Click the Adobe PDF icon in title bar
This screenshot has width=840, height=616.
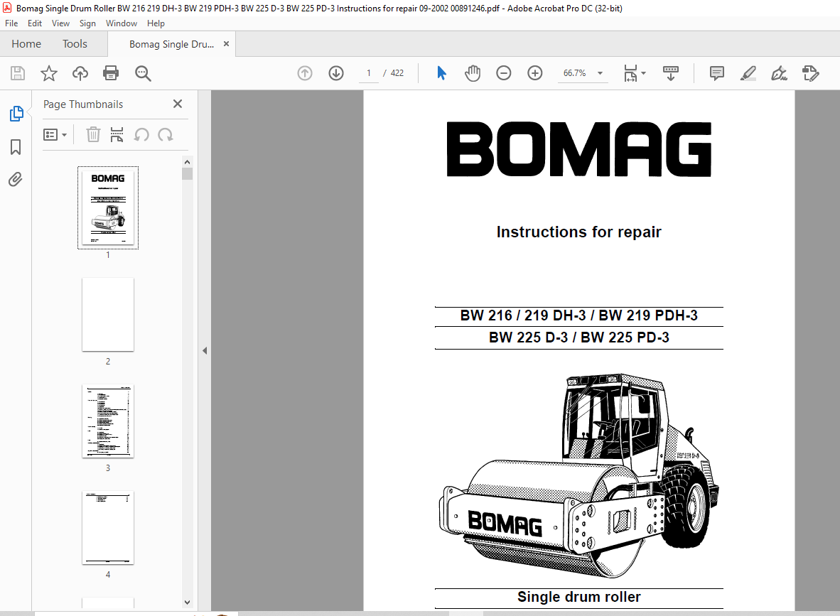point(8,8)
